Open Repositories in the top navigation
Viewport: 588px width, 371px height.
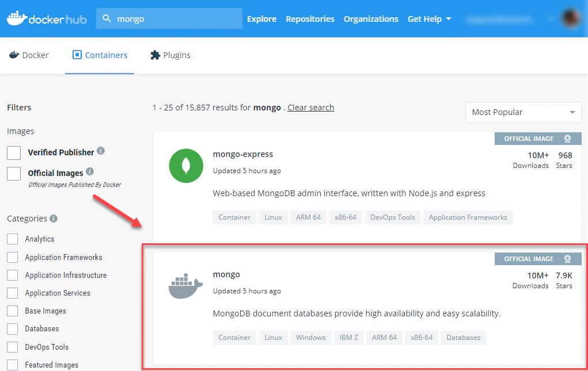(x=310, y=19)
